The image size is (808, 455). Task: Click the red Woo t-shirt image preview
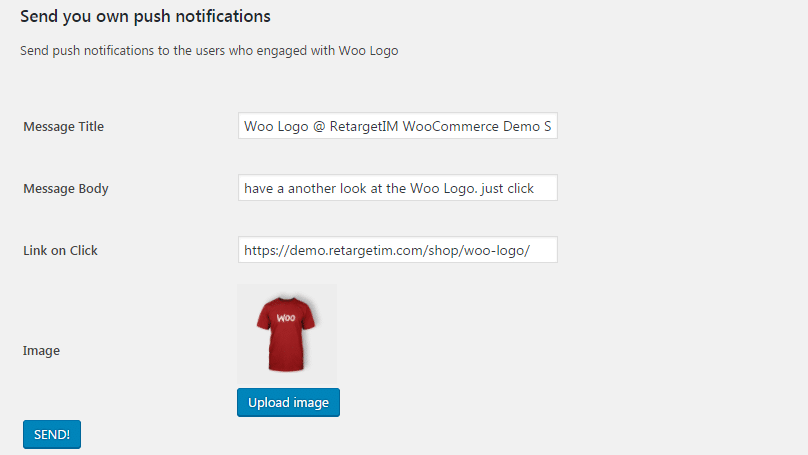click(287, 333)
